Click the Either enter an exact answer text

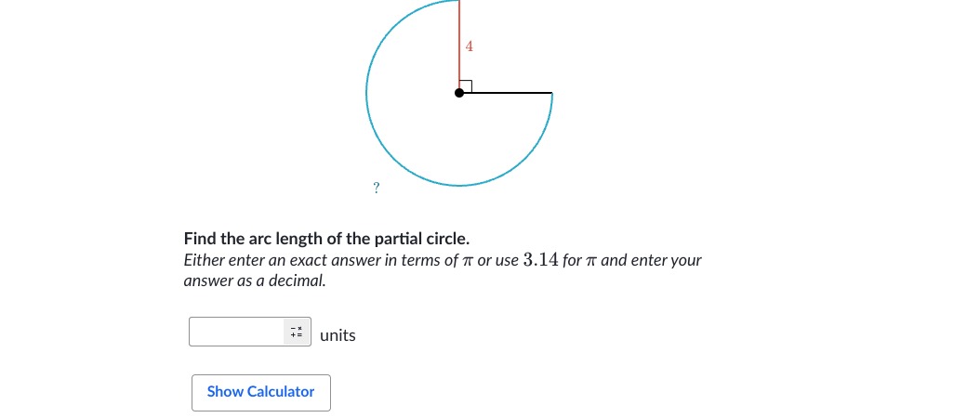(282, 260)
